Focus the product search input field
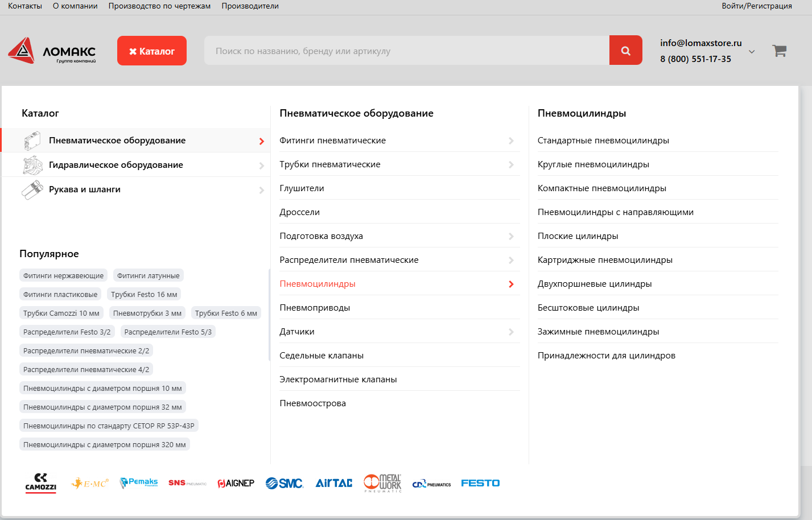812x520 pixels. pos(407,51)
